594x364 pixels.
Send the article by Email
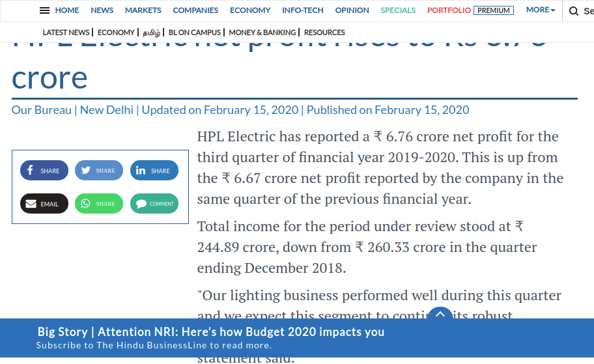44,204
